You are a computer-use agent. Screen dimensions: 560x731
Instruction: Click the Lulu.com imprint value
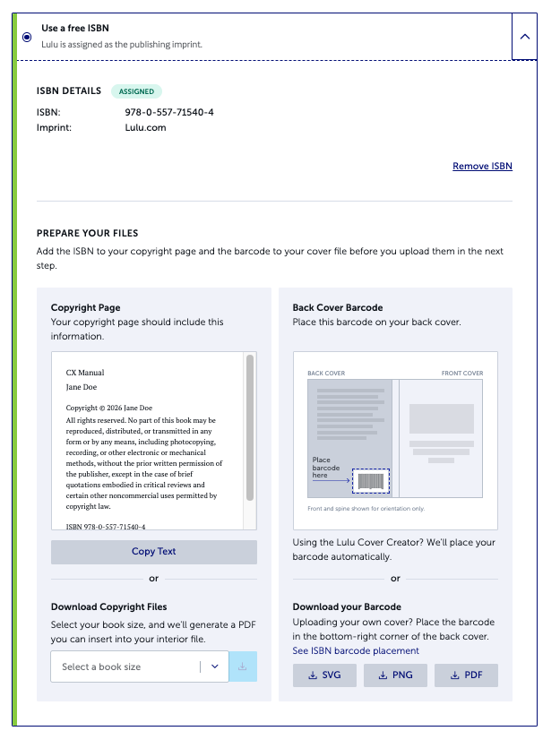pos(145,128)
